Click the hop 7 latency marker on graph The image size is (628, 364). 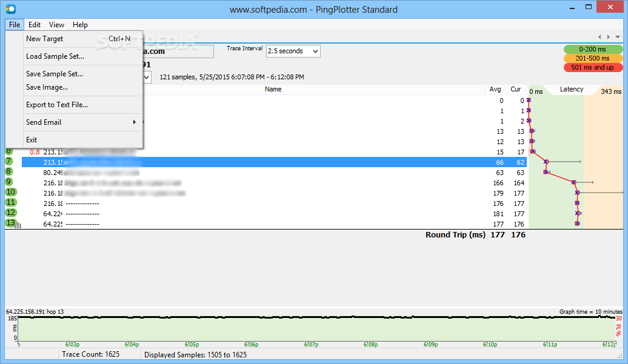point(546,162)
